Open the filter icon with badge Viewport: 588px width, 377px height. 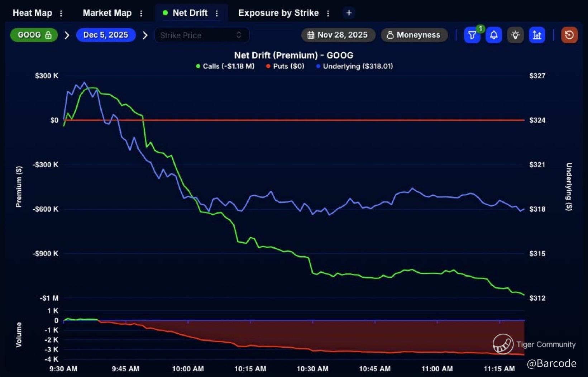pos(472,35)
